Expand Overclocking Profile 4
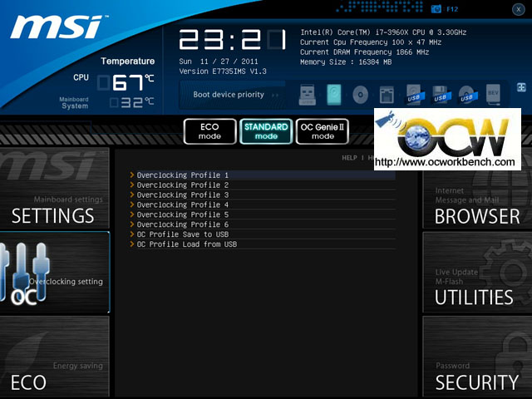 262,204
